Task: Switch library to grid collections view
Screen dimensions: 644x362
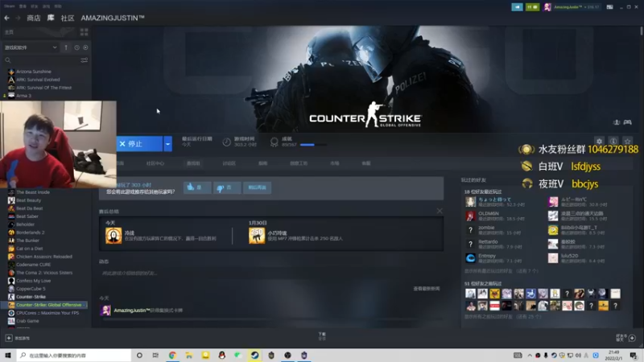Action: (x=85, y=32)
